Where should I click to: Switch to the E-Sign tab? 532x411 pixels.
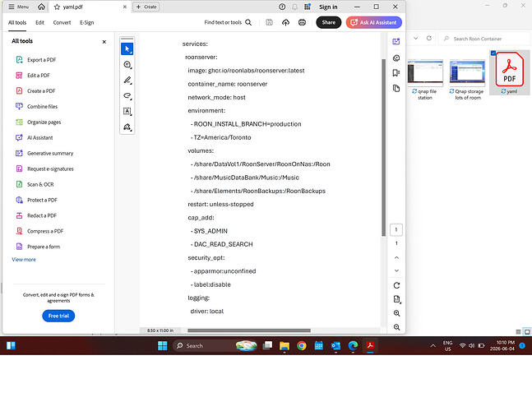[x=87, y=23]
